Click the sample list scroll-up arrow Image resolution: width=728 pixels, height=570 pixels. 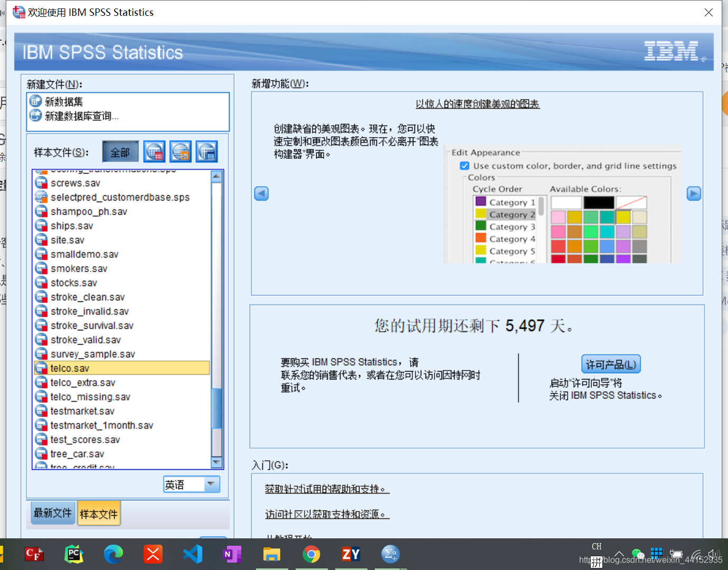click(216, 176)
